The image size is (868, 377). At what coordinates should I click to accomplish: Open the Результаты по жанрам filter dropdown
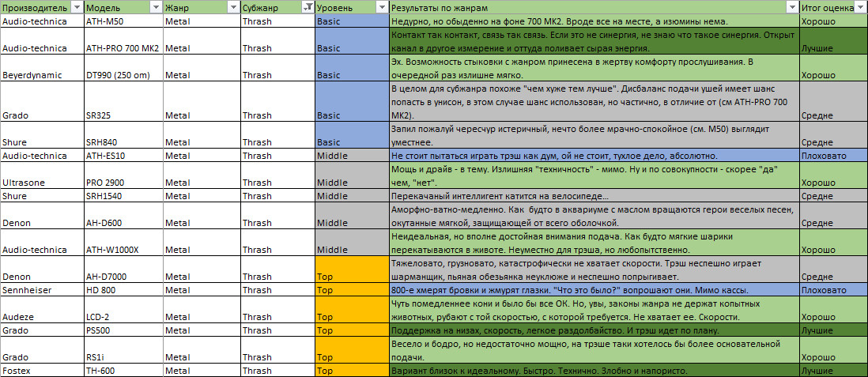[x=791, y=7]
